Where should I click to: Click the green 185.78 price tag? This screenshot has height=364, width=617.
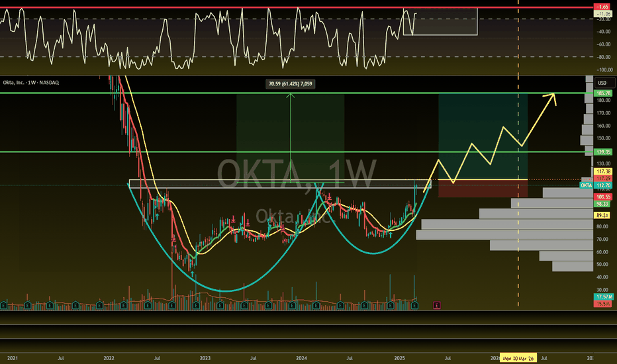tap(603, 93)
